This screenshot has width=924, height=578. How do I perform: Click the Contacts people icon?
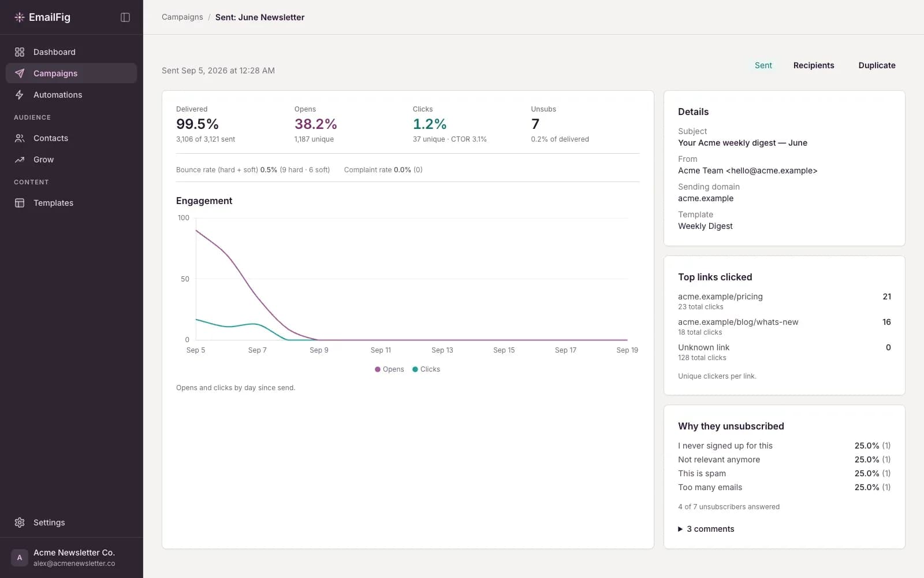20,138
